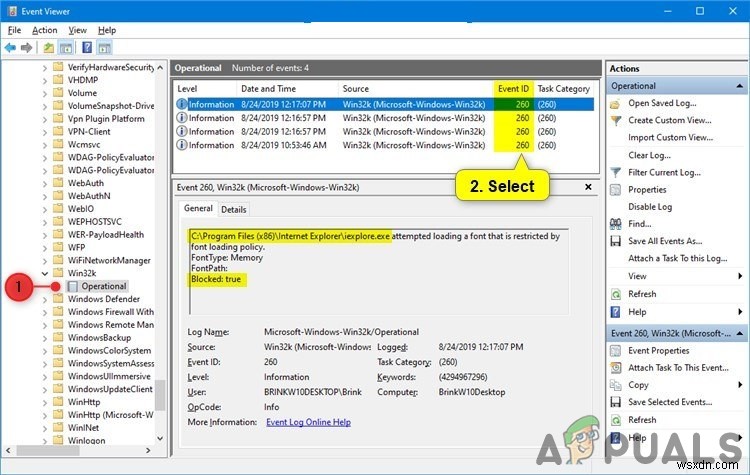750x475 pixels.
Task: Click the Attach Task To This Event icon
Action: (616, 368)
